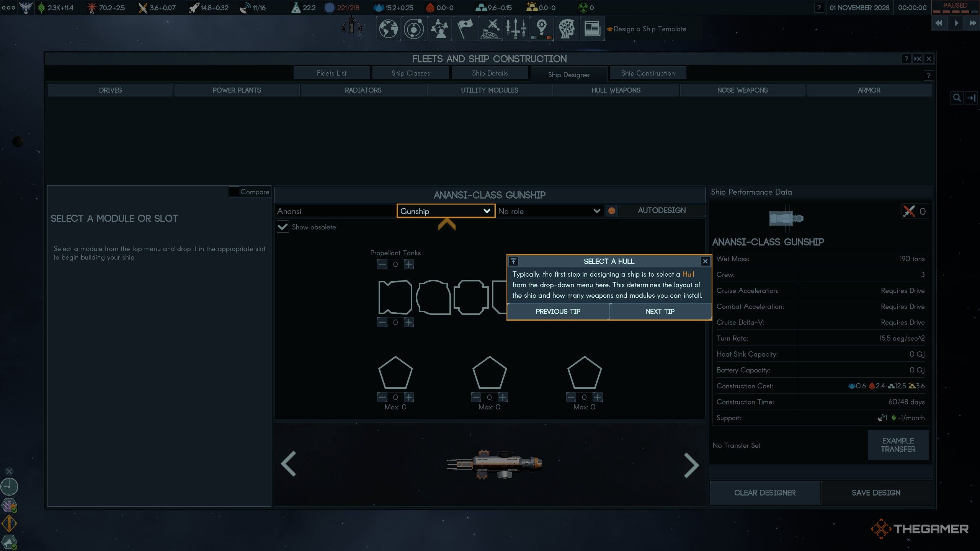The height and width of the screenshot is (551, 980).
Task: Enable the Compare checkbox
Action: coord(234,191)
